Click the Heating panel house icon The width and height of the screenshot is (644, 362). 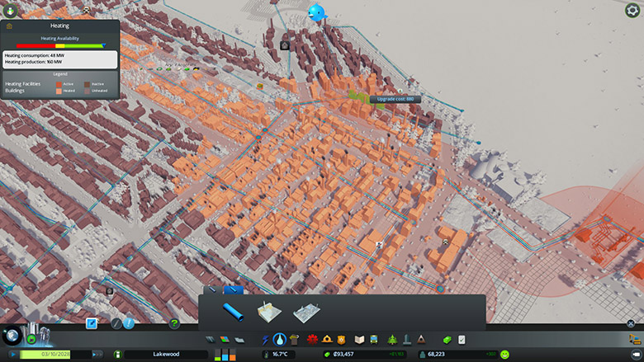[x=9, y=26]
